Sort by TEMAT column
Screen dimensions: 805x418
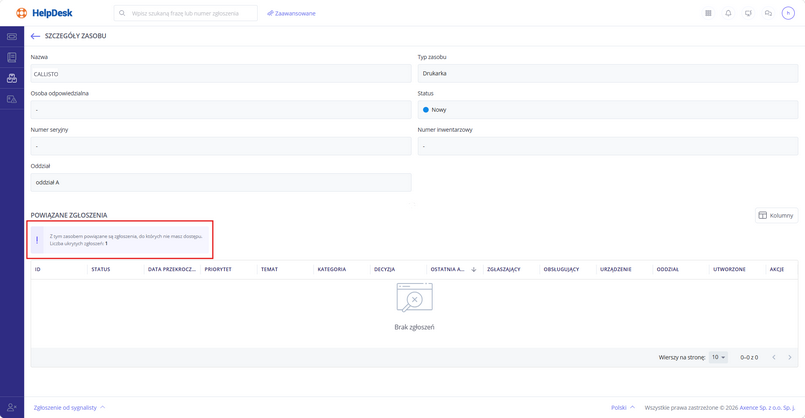tap(269, 269)
